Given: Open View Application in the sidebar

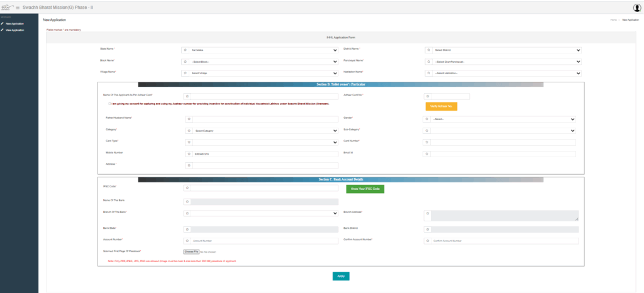Looking at the screenshot, I should click(x=14, y=30).
